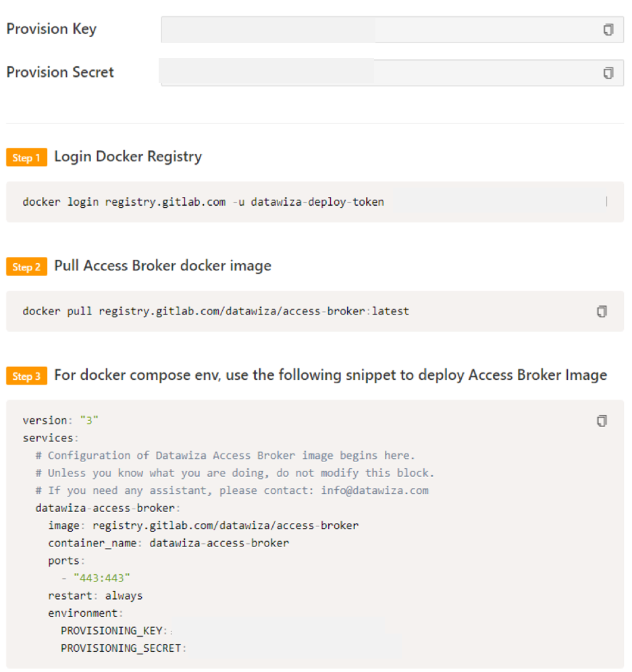The height and width of the screenshot is (672, 632).
Task: Click the orange Step 3 badge
Action: coord(26,376)
